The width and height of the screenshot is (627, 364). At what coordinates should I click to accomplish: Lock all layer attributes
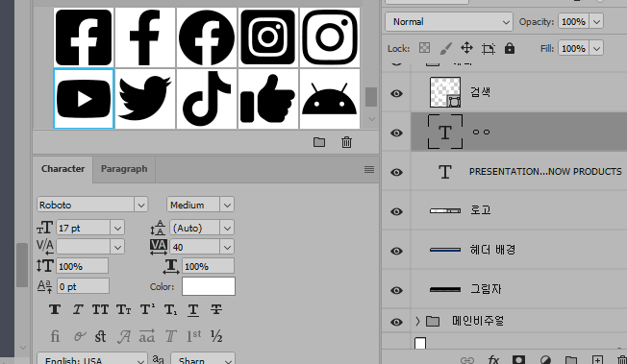point(510,48)
